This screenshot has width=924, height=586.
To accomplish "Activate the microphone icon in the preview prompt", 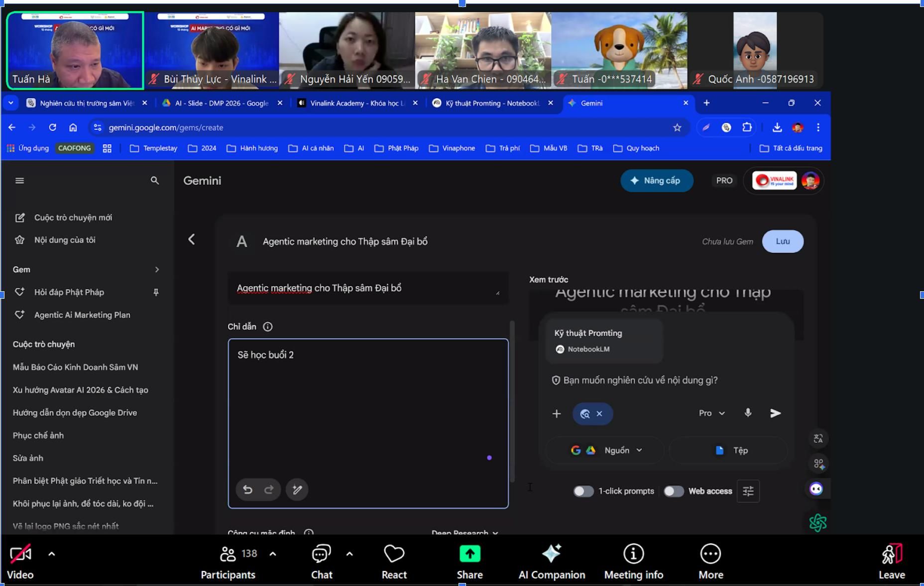I will pyautogui.click(x=747, y=413).
